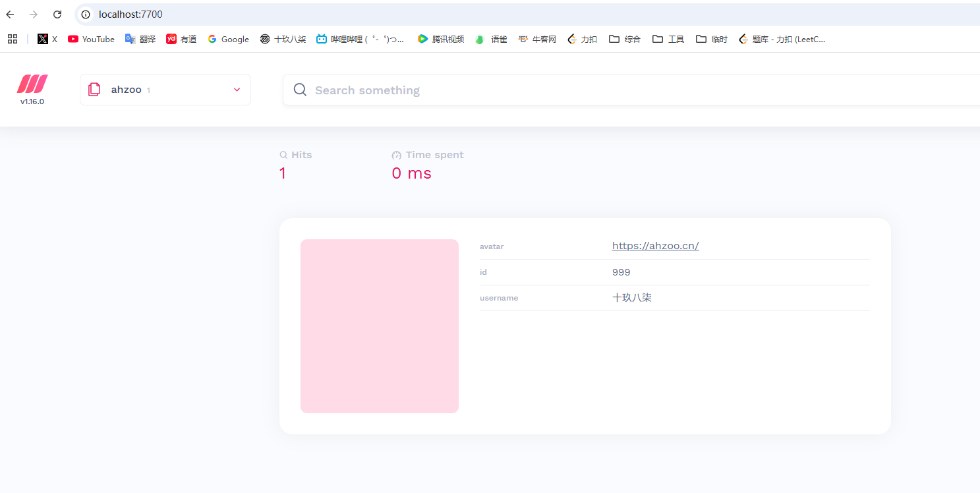Open the YouTube bookmark
The height and width of the screenshot is (493, 980).
pos(91,39)
